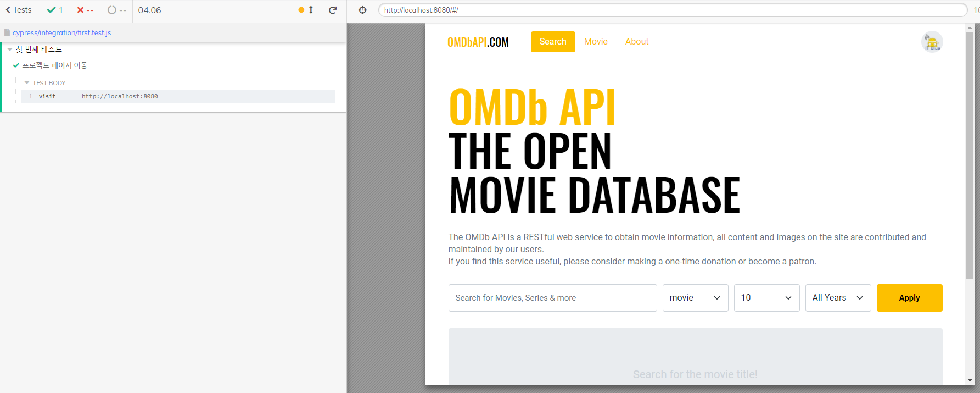Click the file icon beside first.test.js
The image size is (980, 393).
(x=7, y=32)
